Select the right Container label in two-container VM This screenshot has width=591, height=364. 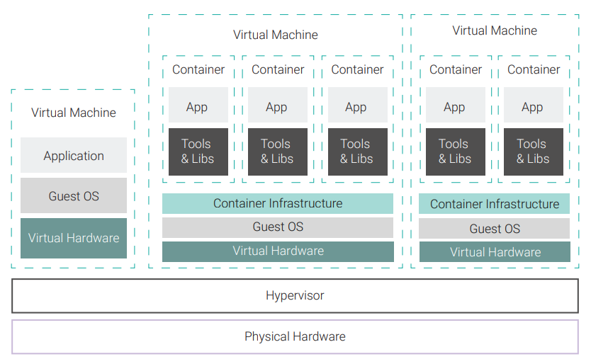[x=534, y=69]
